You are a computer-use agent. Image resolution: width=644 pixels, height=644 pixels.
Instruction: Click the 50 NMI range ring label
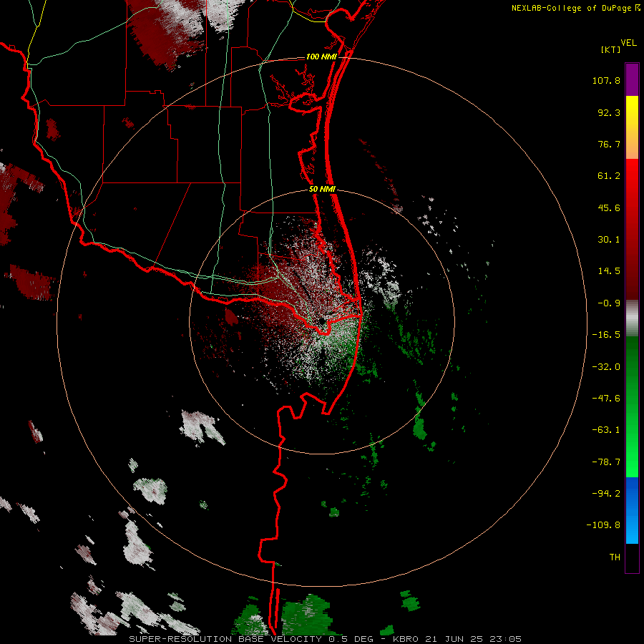323,190
